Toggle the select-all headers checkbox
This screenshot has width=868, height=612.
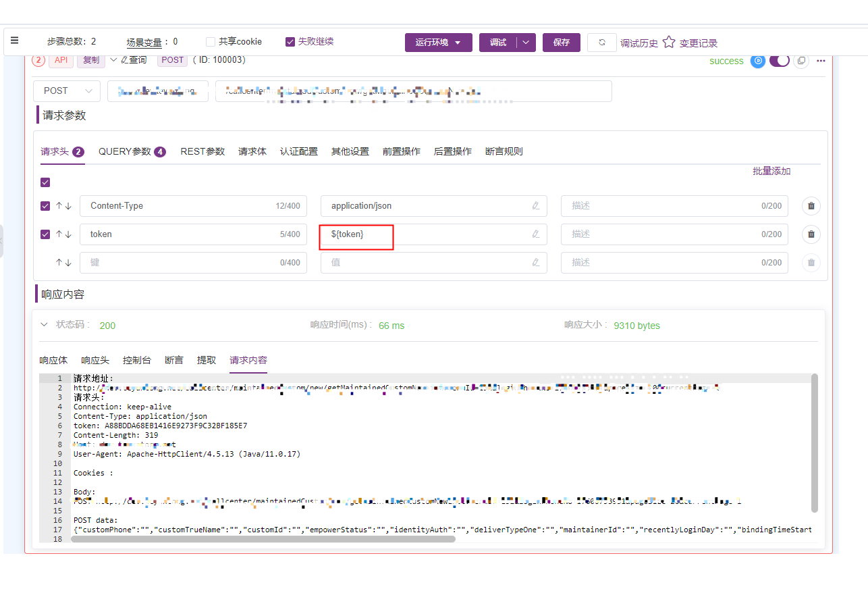(45, 182)
